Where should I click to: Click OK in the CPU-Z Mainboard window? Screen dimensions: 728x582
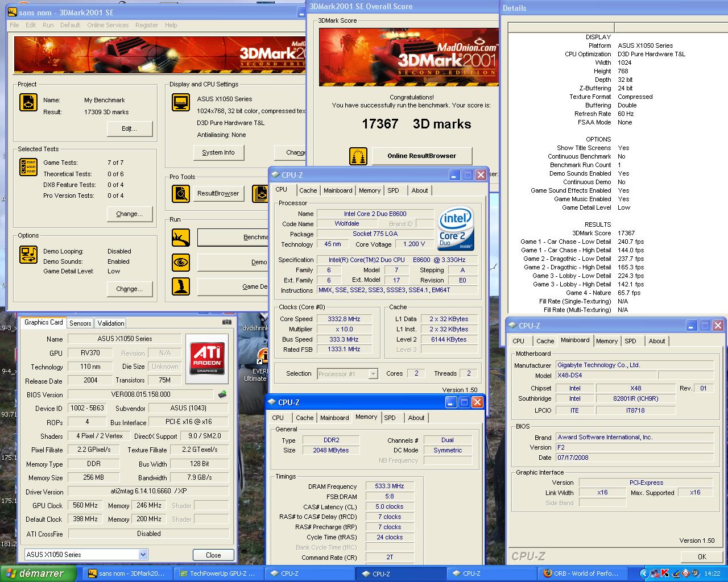pyautogui.click(x=702, y=556)
